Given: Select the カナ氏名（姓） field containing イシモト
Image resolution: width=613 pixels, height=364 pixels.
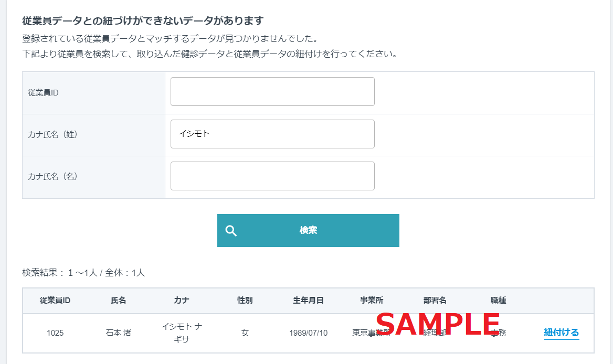Looking at the screenshot, I should pyautogui.click(x=272, y=134).
